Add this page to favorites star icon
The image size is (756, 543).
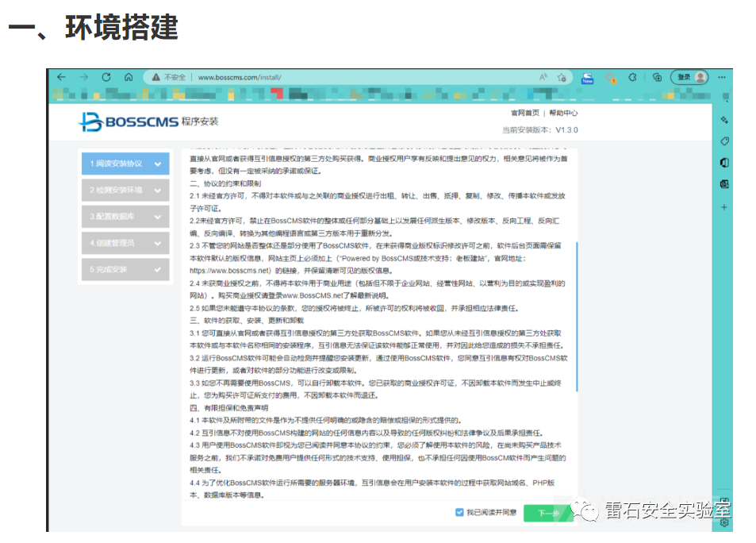(x=562, y=77)
